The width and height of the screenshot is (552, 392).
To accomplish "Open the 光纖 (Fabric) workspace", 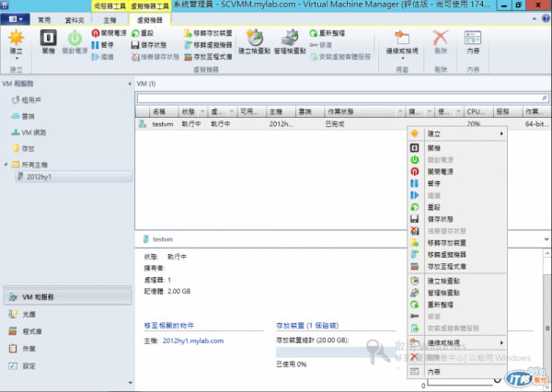I will pos(67,314).
